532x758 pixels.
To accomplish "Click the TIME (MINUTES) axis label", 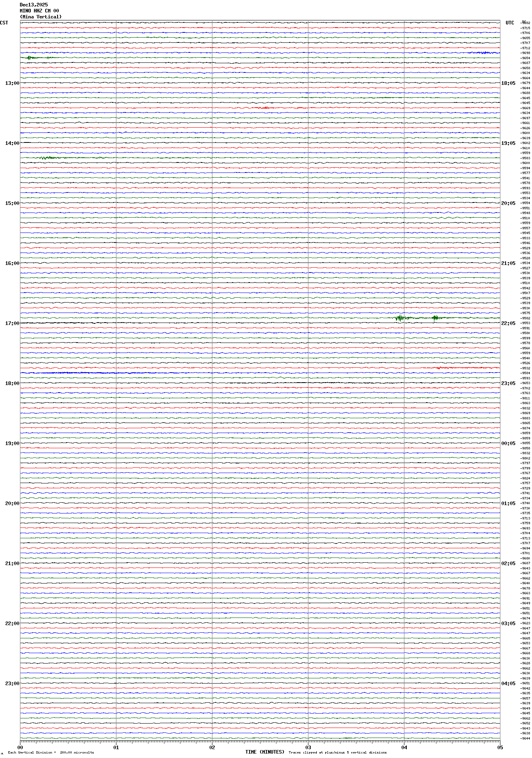I will coord(265,752).
